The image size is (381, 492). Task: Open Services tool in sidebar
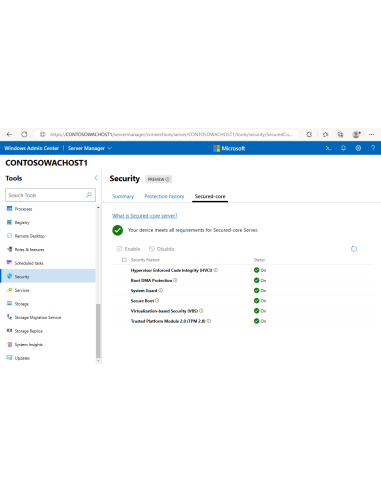[48, 290]
